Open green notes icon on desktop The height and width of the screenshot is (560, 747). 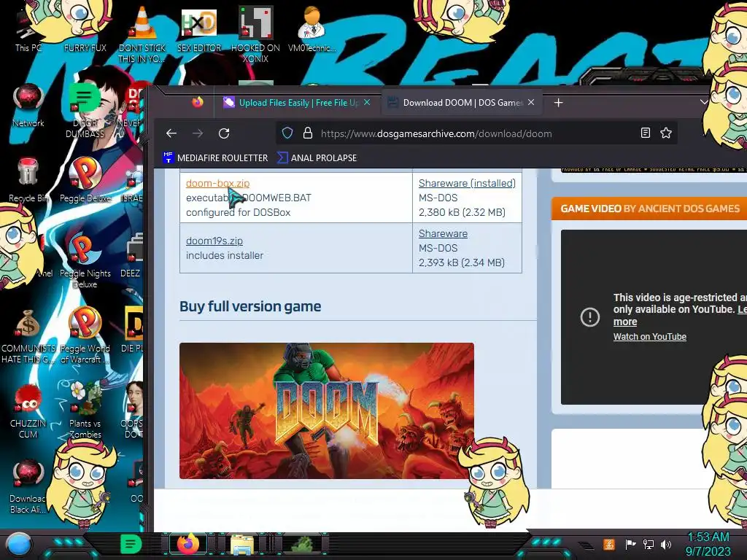point(85,97)
